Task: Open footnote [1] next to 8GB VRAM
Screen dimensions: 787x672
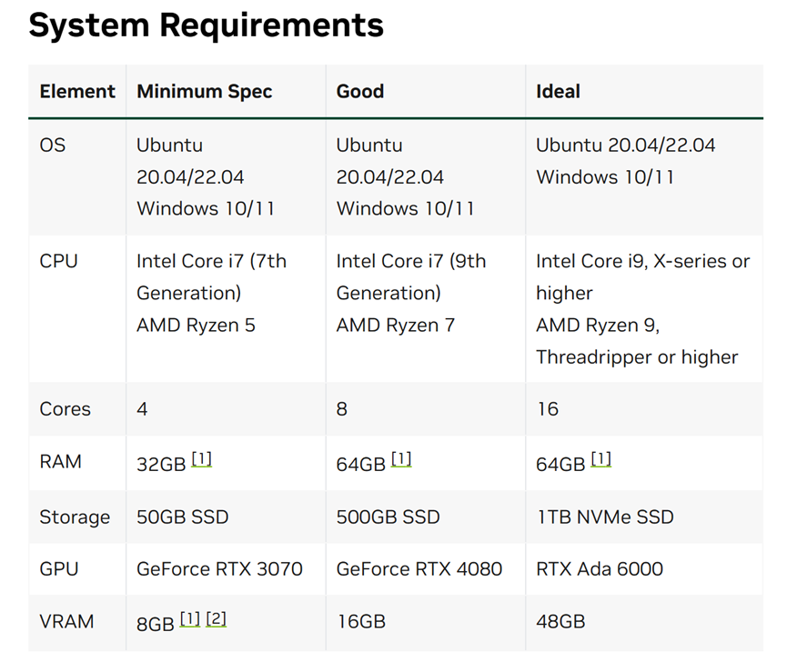Action: (191, 617)
